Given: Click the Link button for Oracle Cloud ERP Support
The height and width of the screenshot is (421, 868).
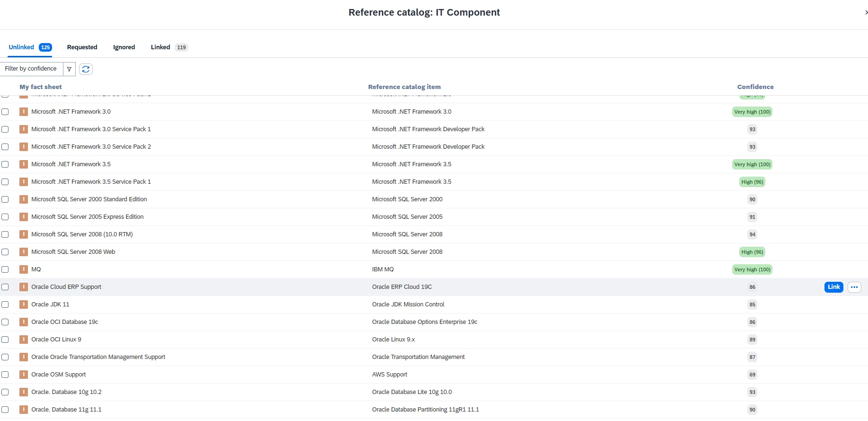Looking at the screenshot, I should [833, 287].
